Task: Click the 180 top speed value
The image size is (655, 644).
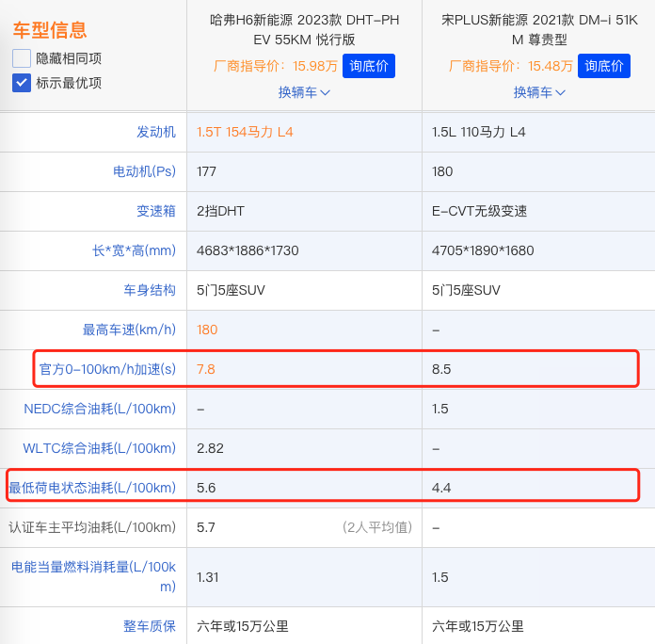Action: 207,330
